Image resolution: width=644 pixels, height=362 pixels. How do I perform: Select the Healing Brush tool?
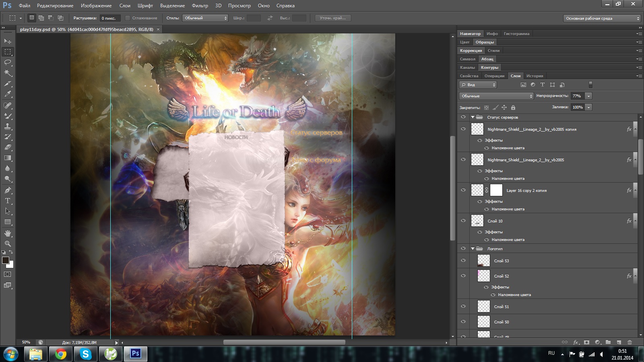[8, 105]
